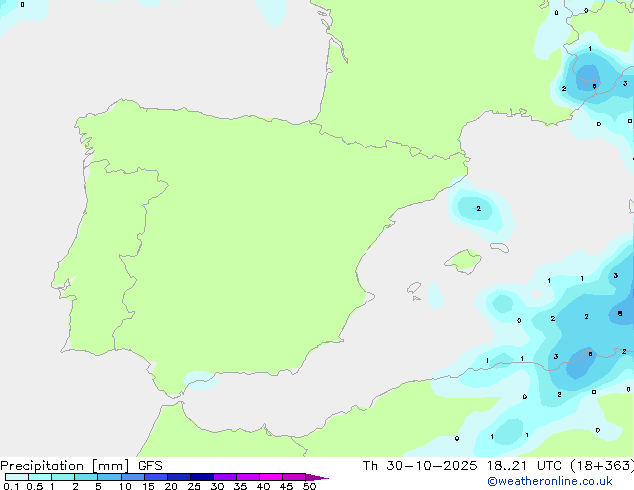Click Ibiza island outline on the map
This screenshot has width=634, height=490.
coord(414,288)
